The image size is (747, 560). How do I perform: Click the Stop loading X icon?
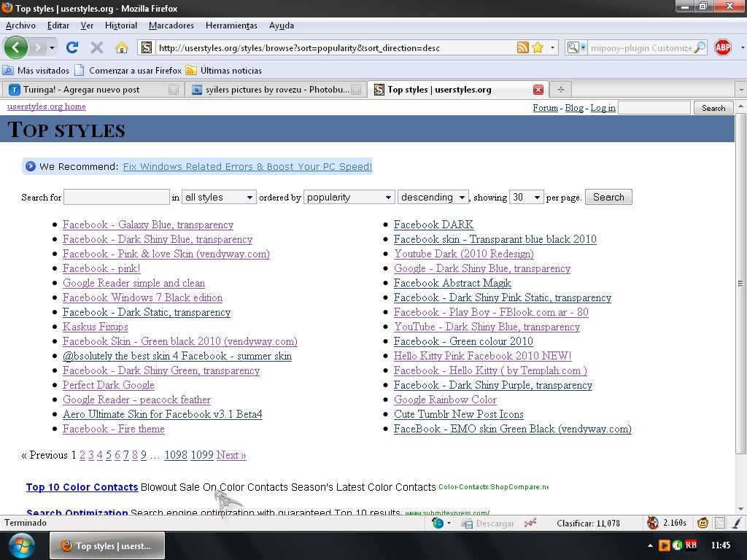coord(97,47)
